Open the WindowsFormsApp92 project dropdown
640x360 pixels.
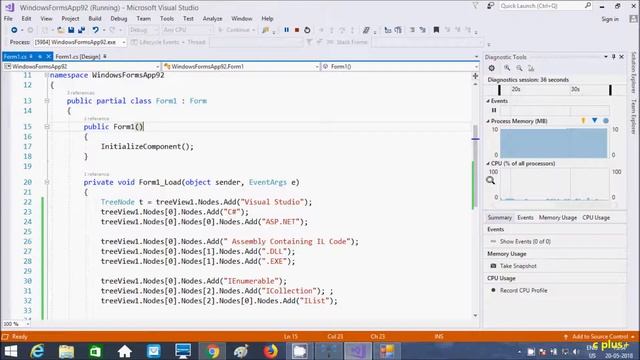[x=82, y=66]
